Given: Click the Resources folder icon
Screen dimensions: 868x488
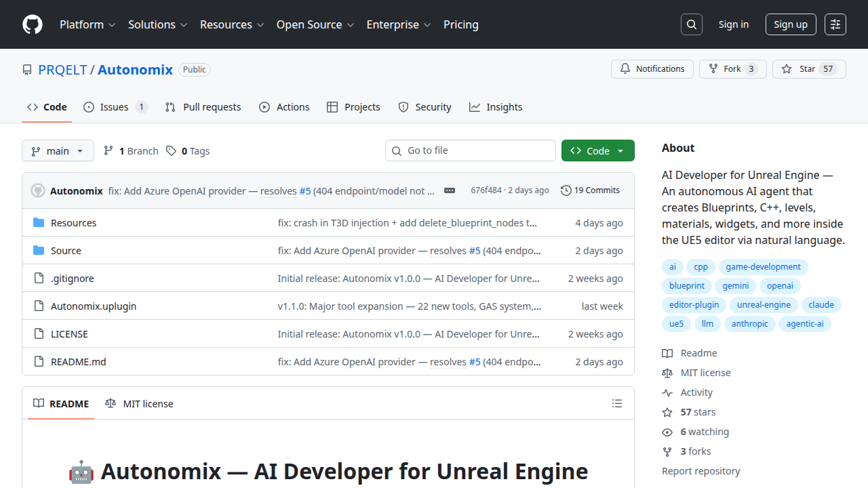Looking at the screenshot, I should [x=39, y=223].
